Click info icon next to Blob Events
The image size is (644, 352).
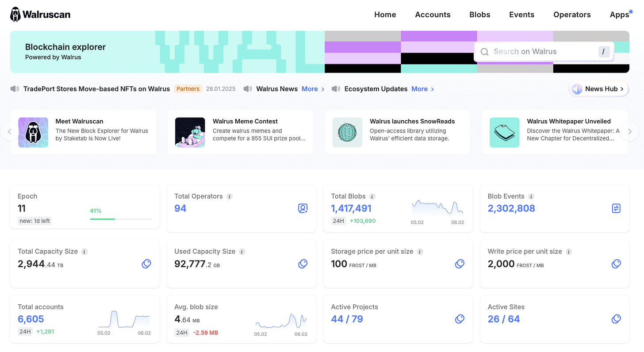(x=531, y=196)
